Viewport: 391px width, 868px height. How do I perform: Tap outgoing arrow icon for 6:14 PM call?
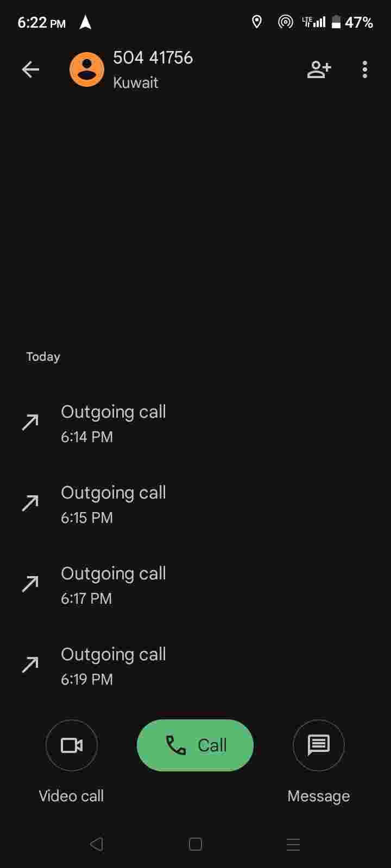[x=30, y=422]
